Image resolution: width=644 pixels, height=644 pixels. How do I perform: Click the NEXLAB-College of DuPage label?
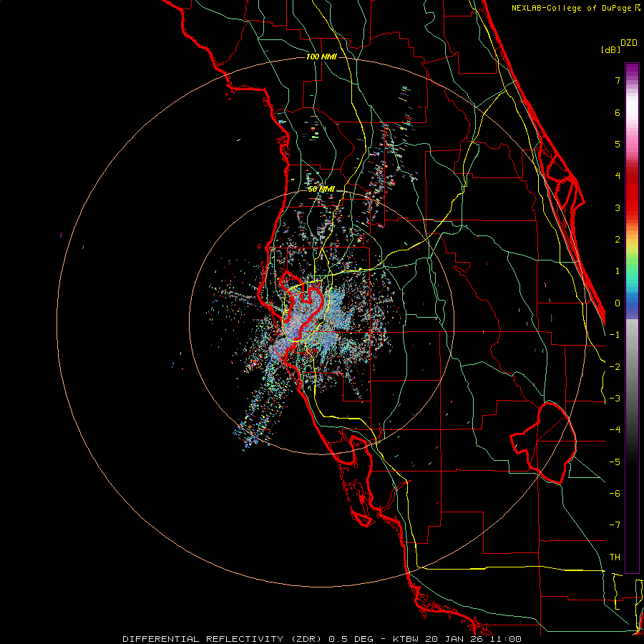tap(572, 8)
